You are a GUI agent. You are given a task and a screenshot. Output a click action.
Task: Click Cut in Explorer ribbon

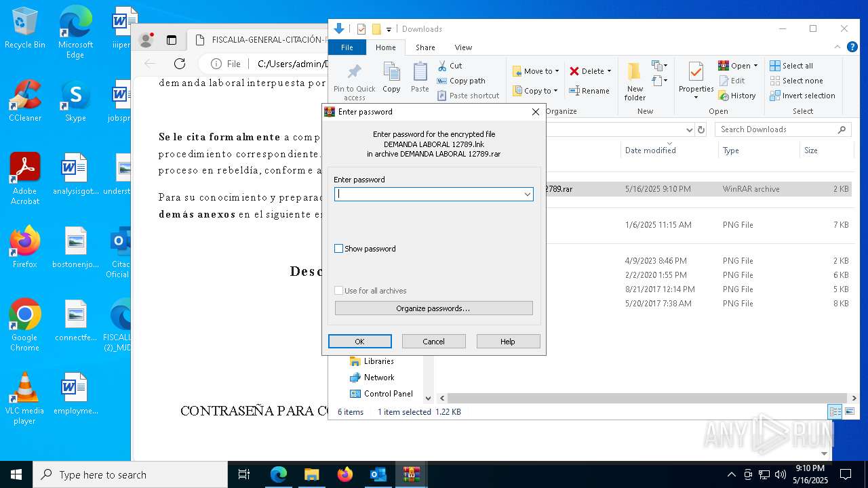450,66
